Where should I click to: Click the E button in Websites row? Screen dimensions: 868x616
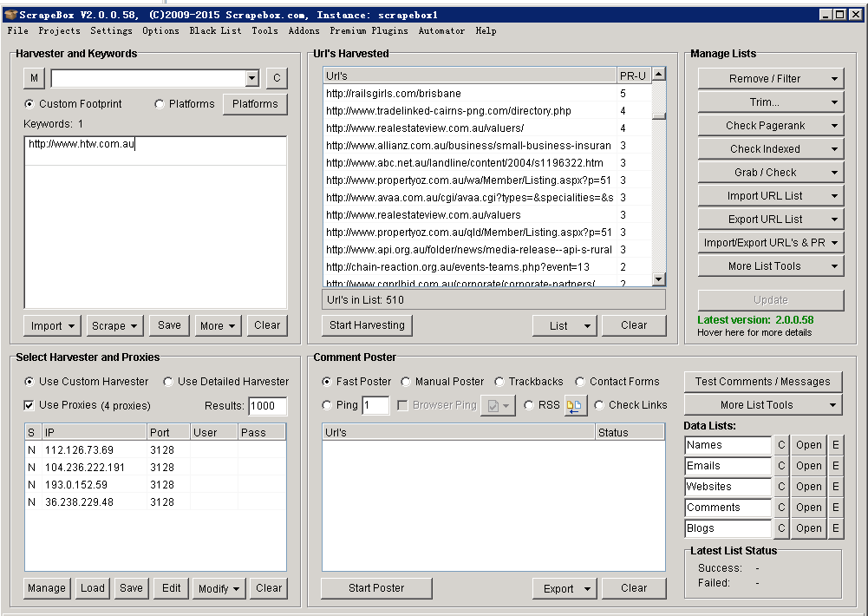point(835,487)
